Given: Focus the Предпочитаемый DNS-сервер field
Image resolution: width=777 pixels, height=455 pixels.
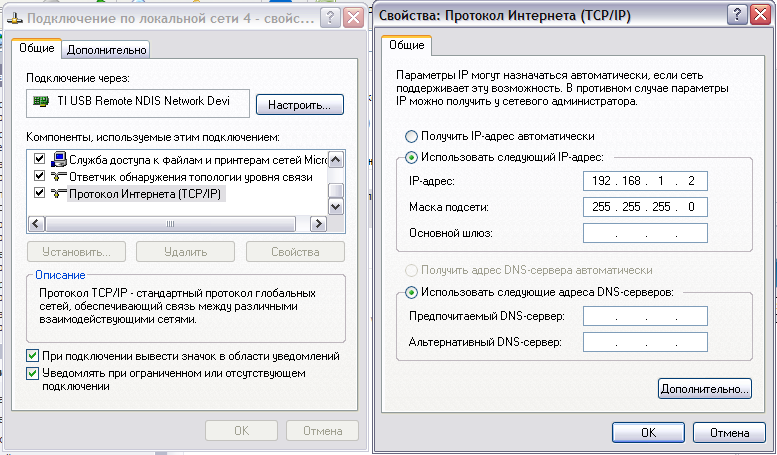Looking at the screenshot, I should tap(645, 317).
